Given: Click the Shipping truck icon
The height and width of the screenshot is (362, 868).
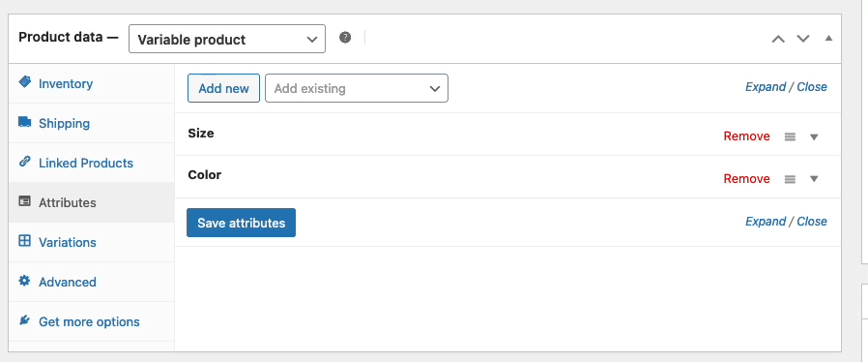Looking at the screenshot, I should tap(25, 122).
